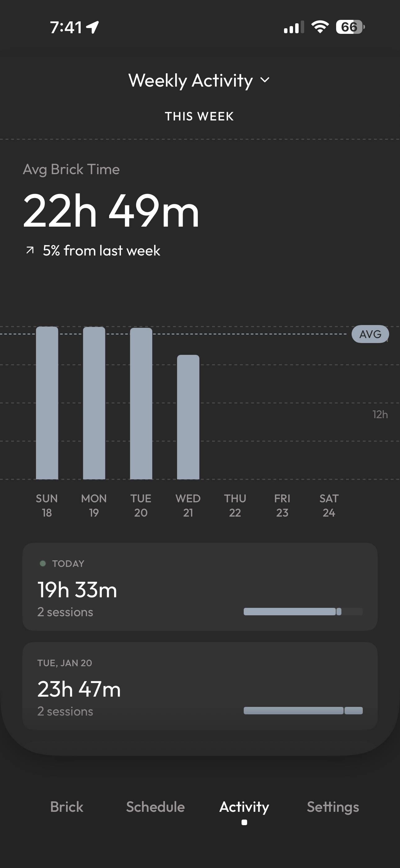This screenshot has width=400, height=868.
Task: Tap the battery indicator showing 66
Action: (350, 27)
